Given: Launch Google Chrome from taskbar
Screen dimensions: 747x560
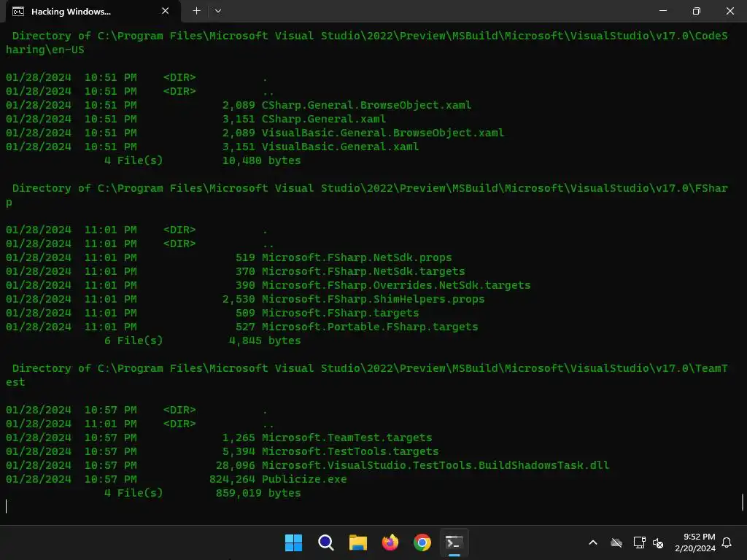Looking at the screenshot, I should click(x=422, y=542).
